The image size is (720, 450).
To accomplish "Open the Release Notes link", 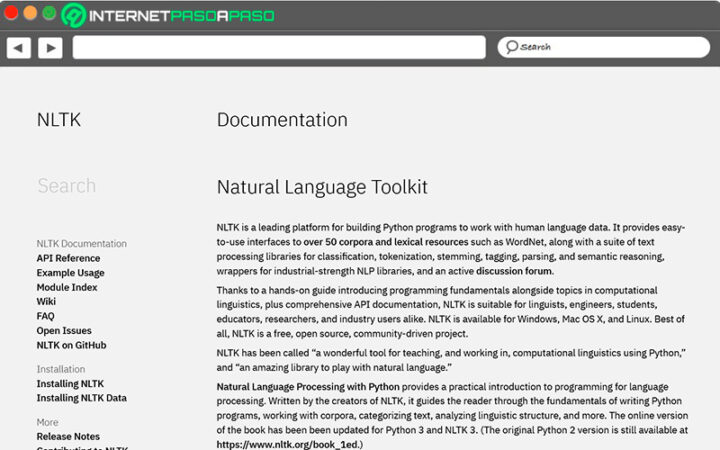I will pyautogui.click(x=68, y=436).
